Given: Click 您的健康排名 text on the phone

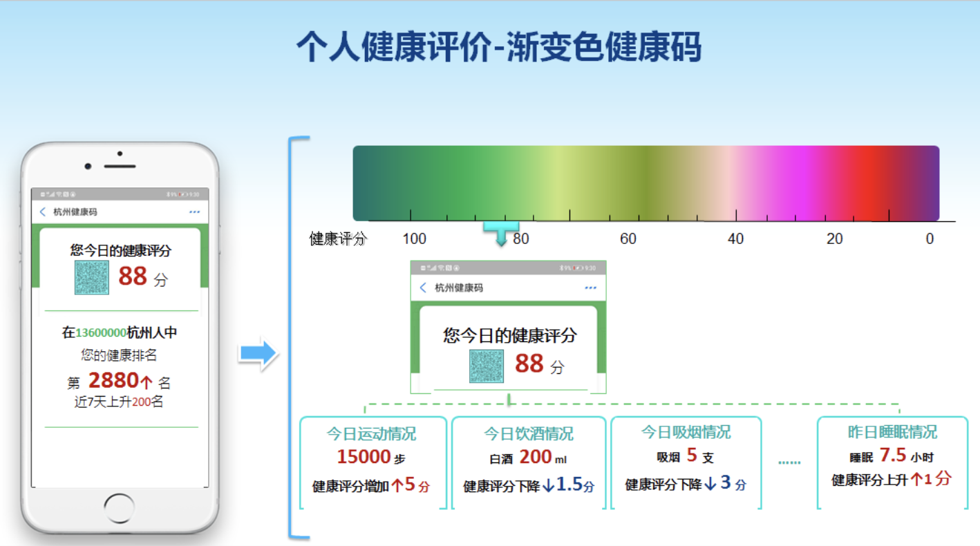Looking at the screenshot, I should pos(119,355).
